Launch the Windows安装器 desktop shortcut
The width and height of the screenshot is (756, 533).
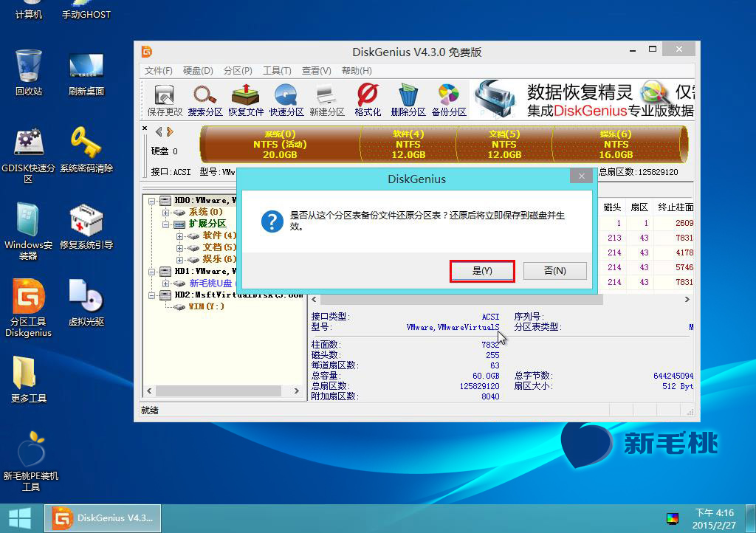click(29, 232)
